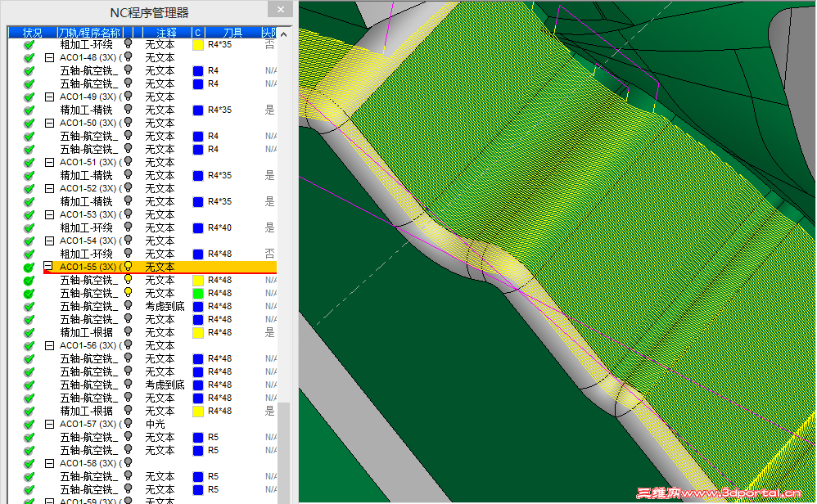817x504 pixels.
Task: Click the status check on the R4*40 row
Action: (29, 228)
